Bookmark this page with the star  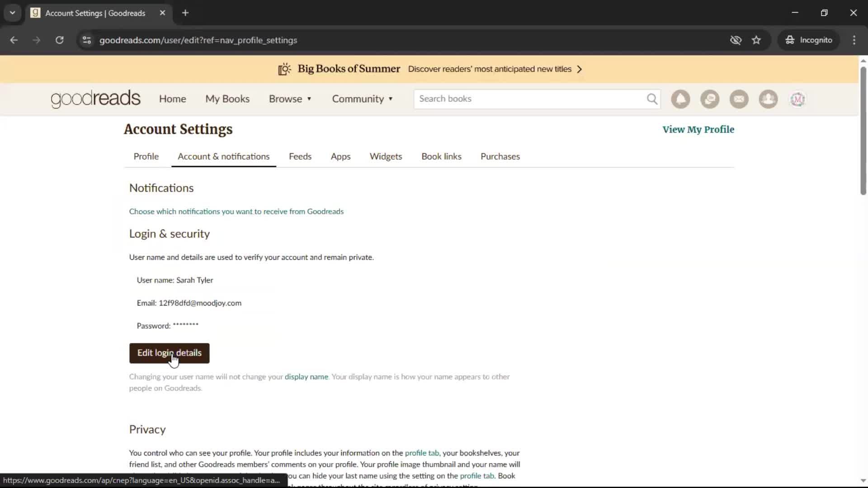coord(756,40)
